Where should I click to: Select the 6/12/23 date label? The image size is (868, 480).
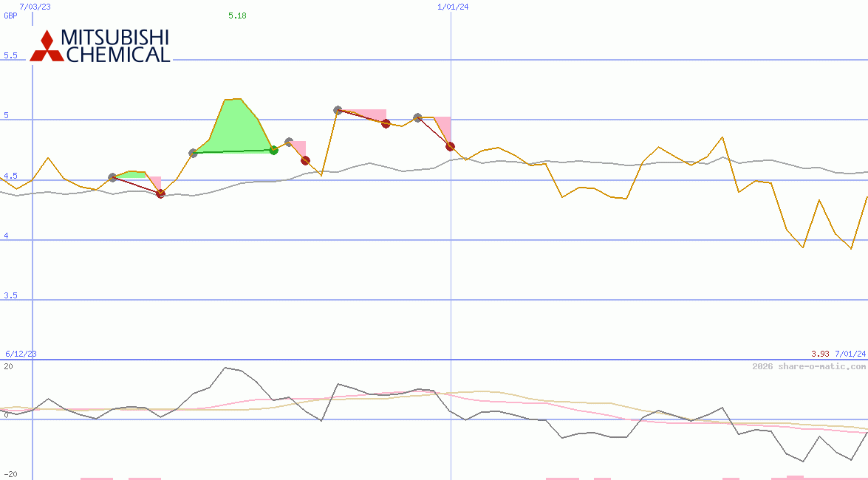(21, 354)
